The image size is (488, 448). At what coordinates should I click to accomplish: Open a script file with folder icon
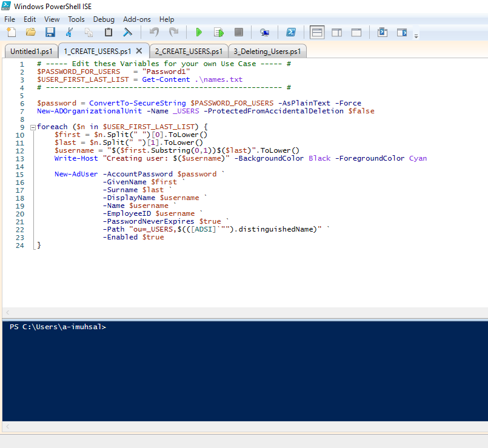[30, 32]
